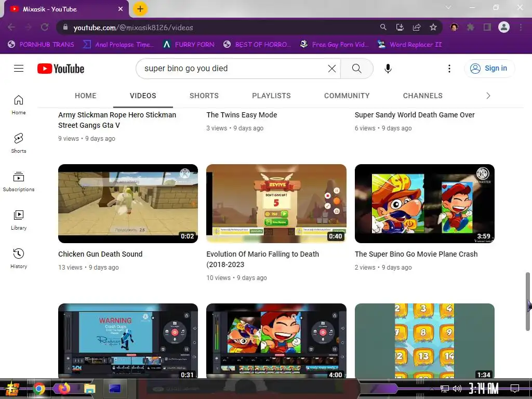Start voice search with microphone icon
This screenshot has width=532, height=399.
point(388,69)
